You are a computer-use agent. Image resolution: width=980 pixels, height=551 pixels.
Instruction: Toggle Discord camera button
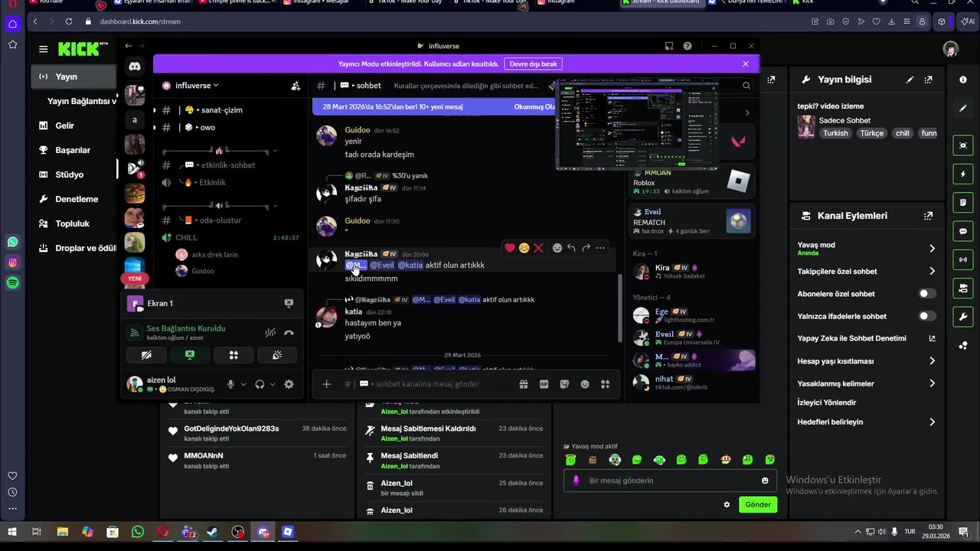[146, 355]
